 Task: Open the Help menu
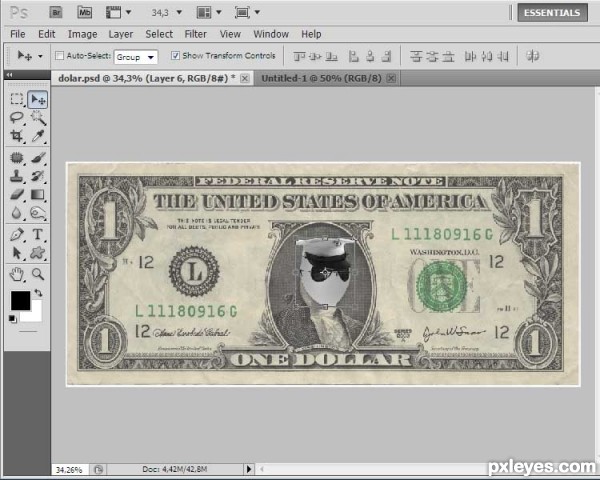[x=311, y=34]
